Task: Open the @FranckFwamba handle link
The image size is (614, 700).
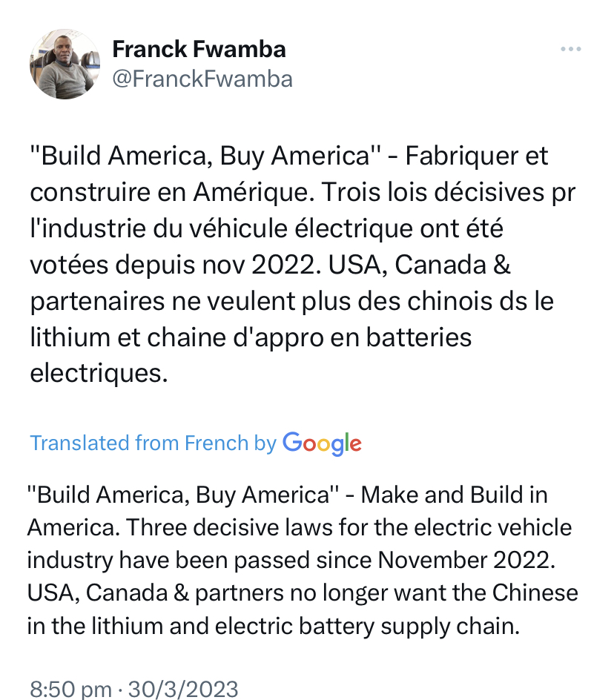Action: [202, 79]
